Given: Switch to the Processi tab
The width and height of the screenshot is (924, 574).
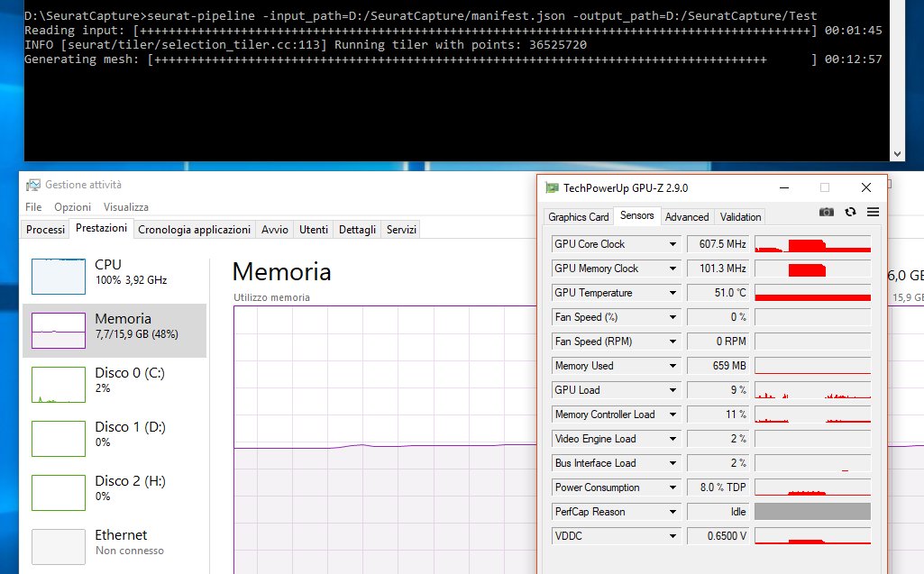Looking at the screenshot, I should (45, 229).
